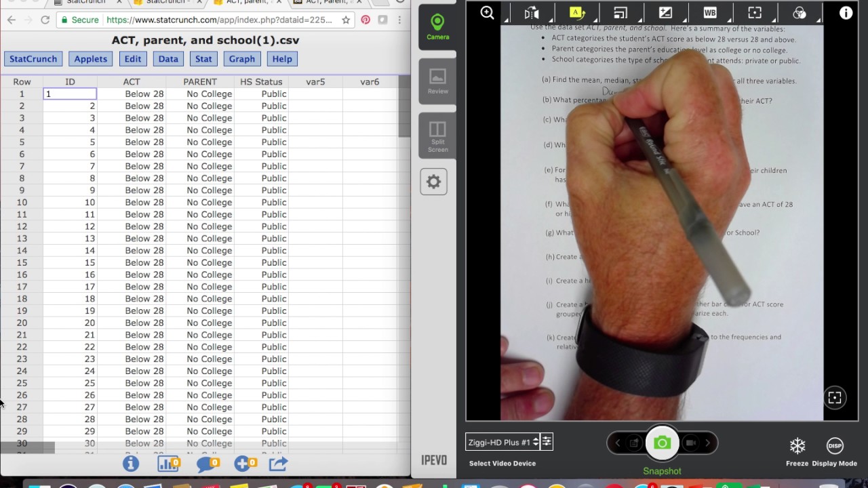Screen dimensions: 868x488
Task: Open video device adjustment sliders icon
Action: pos(547,442)
